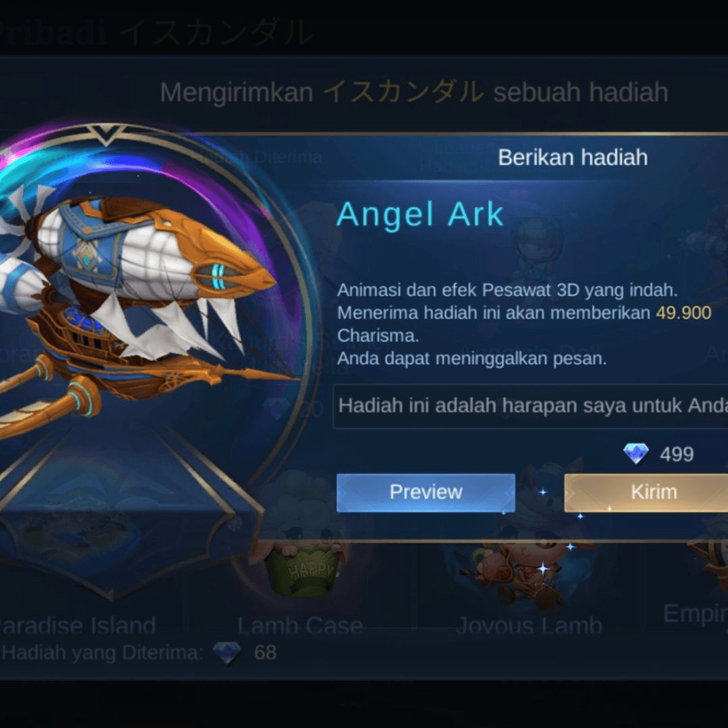Choose the Paradise Island gift icon

(x=74, y=538)
